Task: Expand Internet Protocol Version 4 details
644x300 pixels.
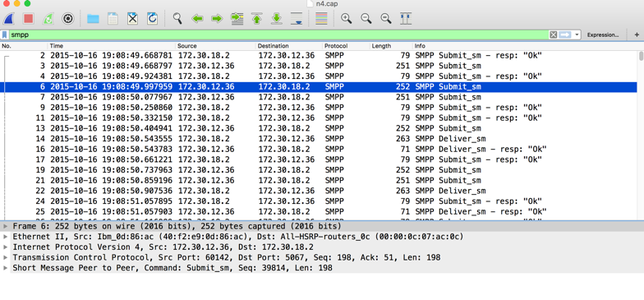Action: (5, 247)
